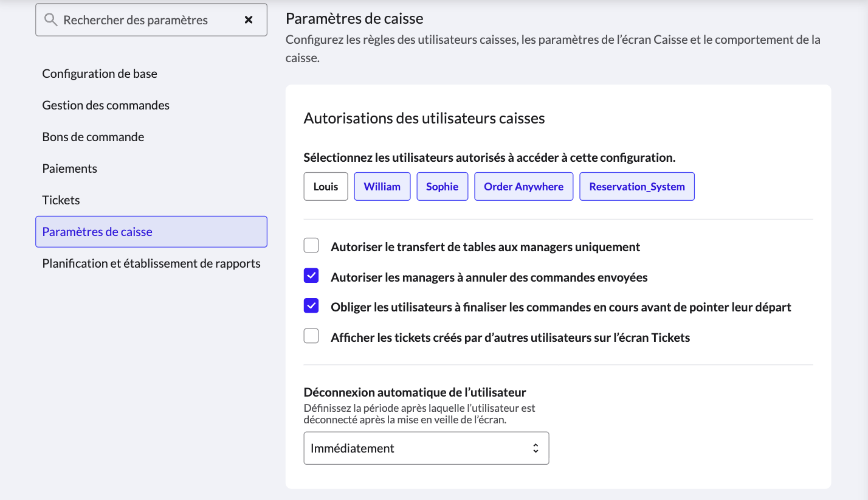Image resolution: width=868 pixels, height=500 pixels.
Task: Toggle user William authorization
Action: [x=382, y=187]
